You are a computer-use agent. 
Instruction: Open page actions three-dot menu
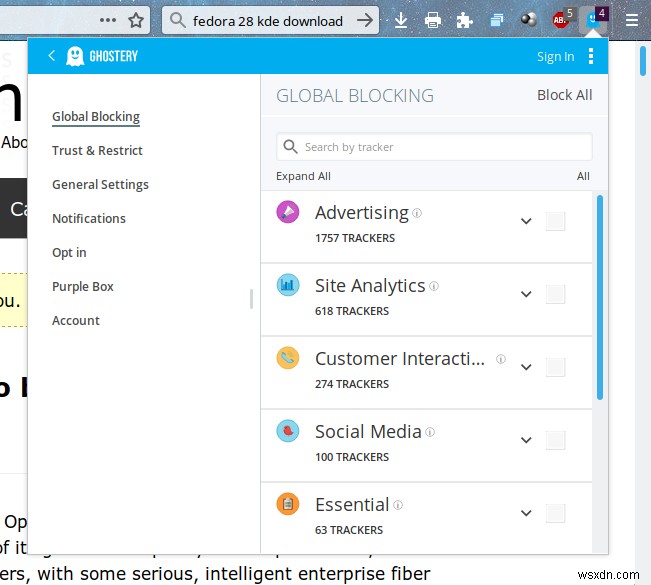[x=108, y=20]
